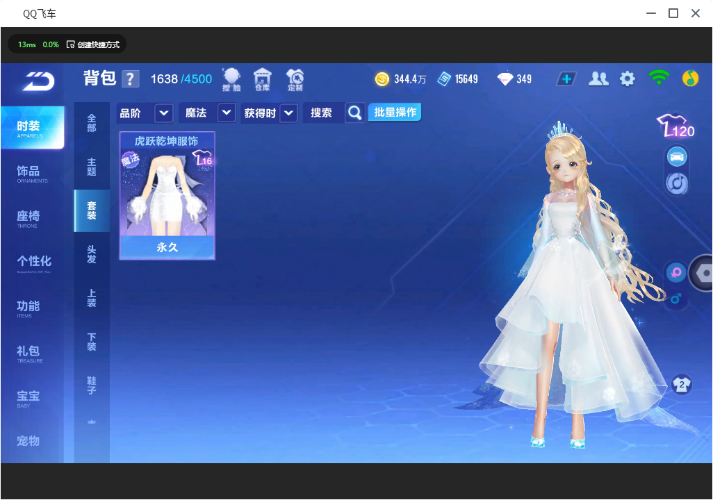Click the search magnifier icon
The image size is (713, 500).
[x=355, y=113]
